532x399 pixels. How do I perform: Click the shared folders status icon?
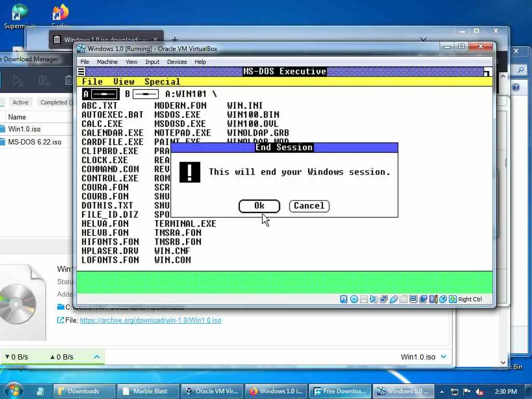click(403, 299)
